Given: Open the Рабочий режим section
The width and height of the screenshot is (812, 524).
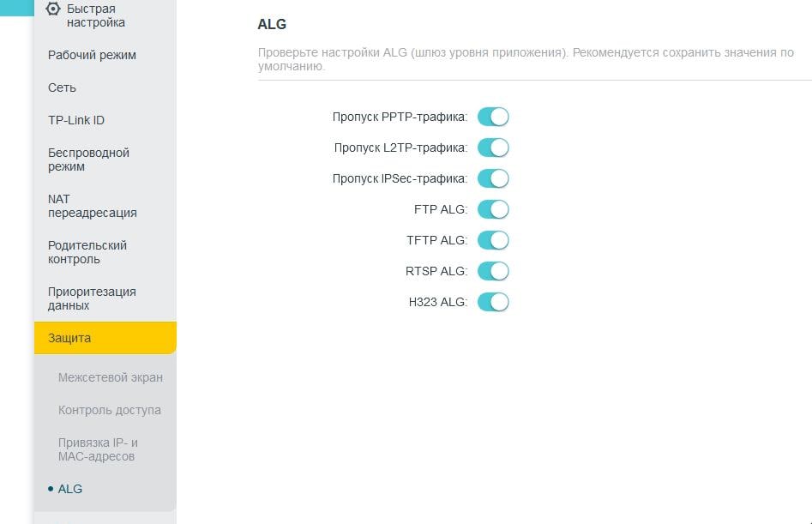Looking at the screenshot, I should pos(92,55).
